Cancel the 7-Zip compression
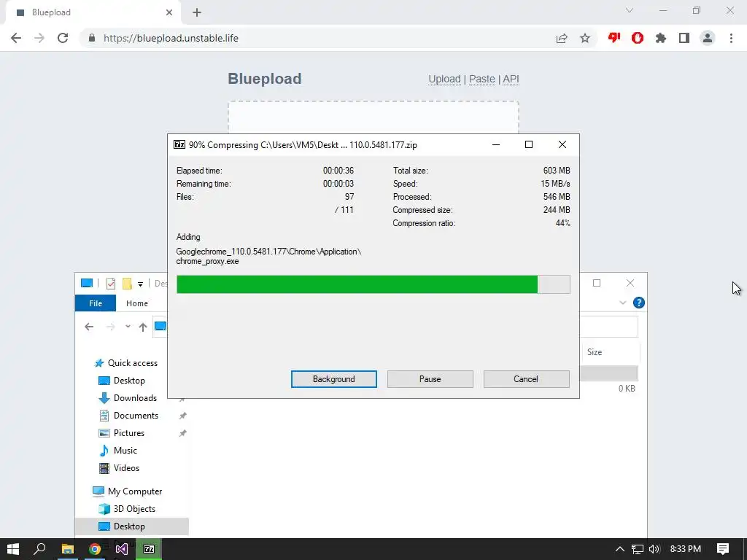The image size is (747, 560). click(526, 379)
